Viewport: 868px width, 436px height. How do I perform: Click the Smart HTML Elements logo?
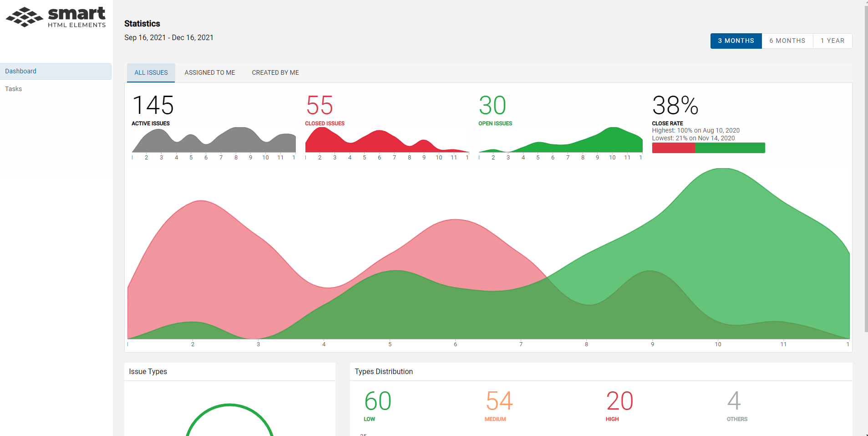click(x=56, y=17)
